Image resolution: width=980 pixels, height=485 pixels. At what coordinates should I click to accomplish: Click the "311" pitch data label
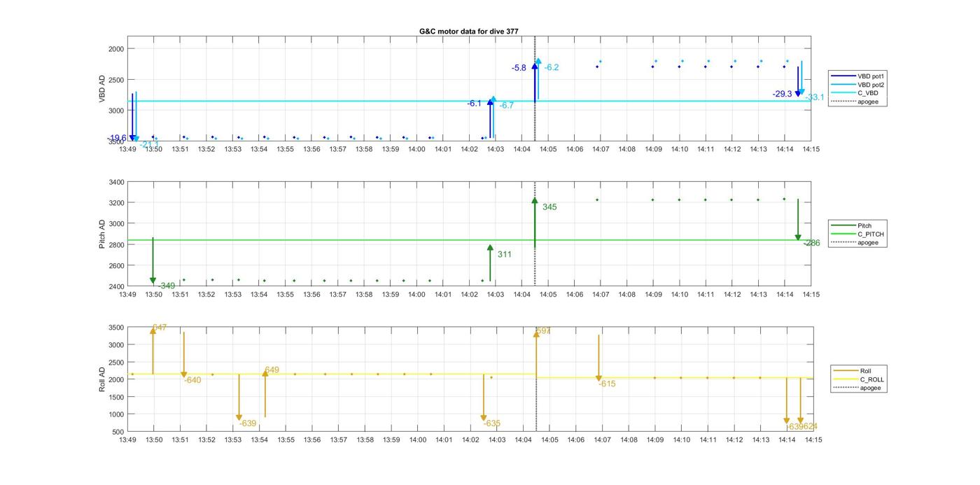[505, 255]
